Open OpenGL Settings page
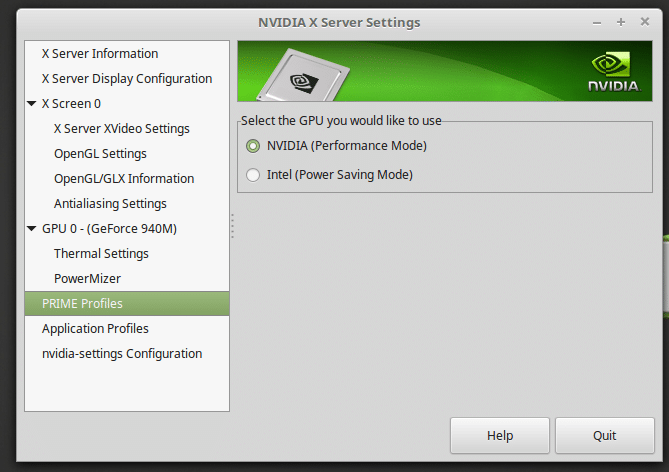Screen dimensions: 669x472 [x=100, y=154]
